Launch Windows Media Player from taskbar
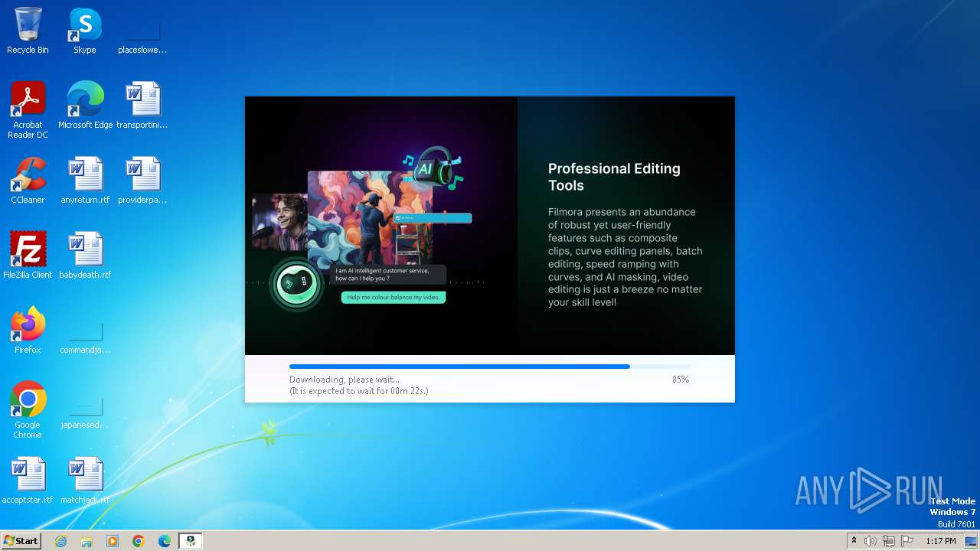The width and height of the screenshot is (980, 551). pyautogui.click(x=113, y=541)
